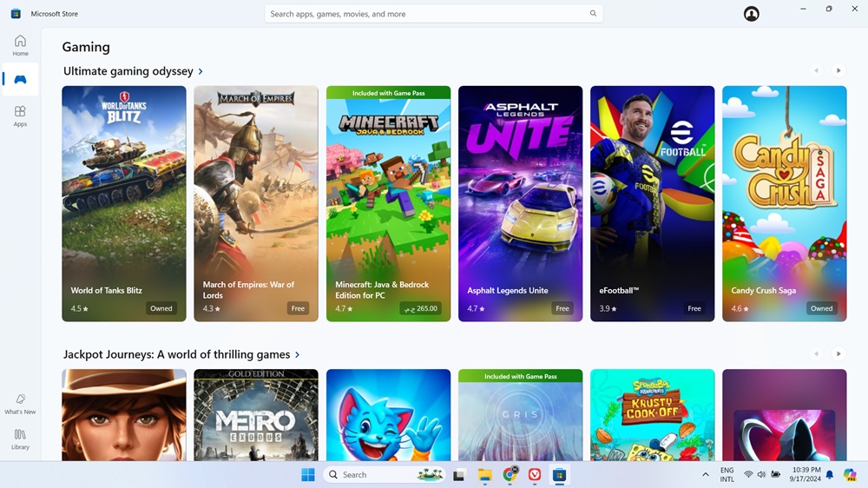Open the blue cartoon cat game card
The image size is (868, 488).
click(x=388, y=415)
